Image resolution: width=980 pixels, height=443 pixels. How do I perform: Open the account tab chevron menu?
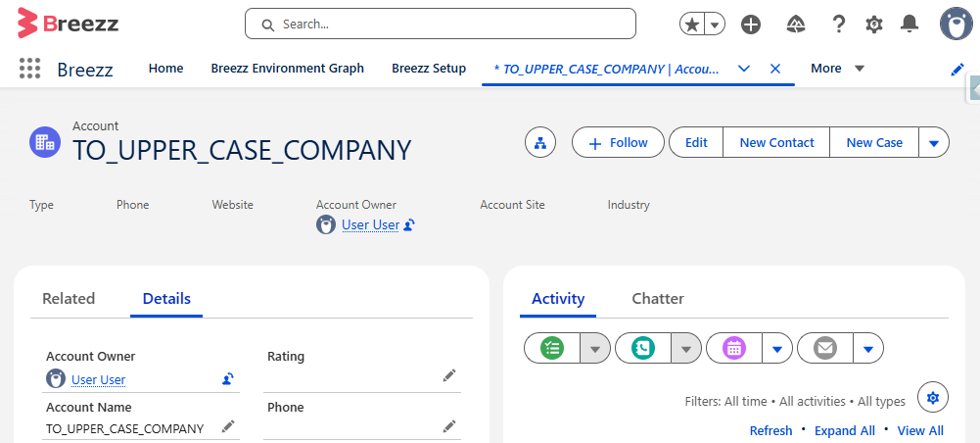pyautogui.click(x=744, y=69)
